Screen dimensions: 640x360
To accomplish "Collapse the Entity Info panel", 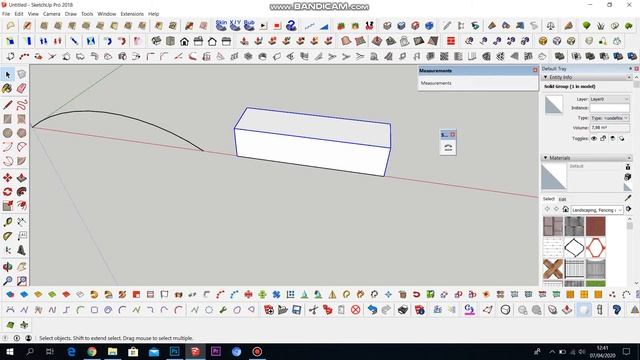I will pos(546,77).
